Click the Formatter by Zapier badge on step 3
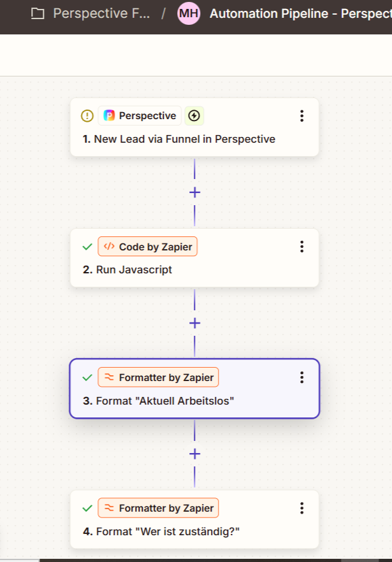 [x=158, y=377]
